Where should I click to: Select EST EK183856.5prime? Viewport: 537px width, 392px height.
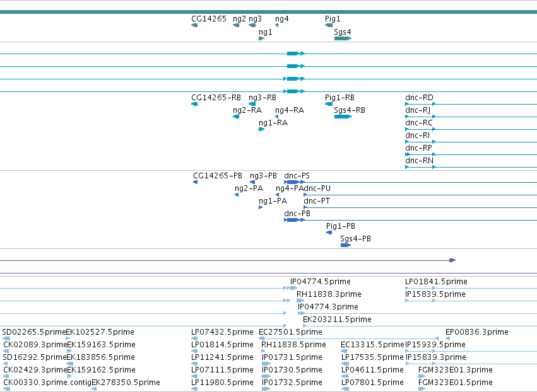pyautogui.click(x=100, y=357)
